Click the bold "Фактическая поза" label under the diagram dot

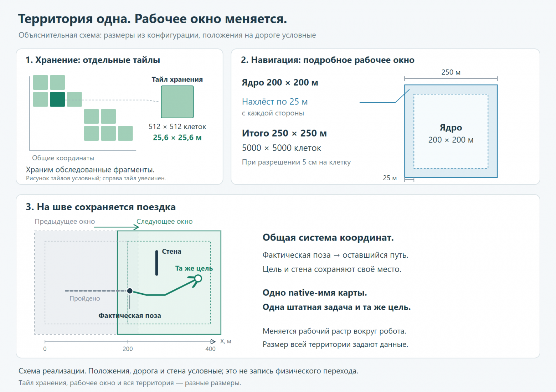tap(130, 315)
